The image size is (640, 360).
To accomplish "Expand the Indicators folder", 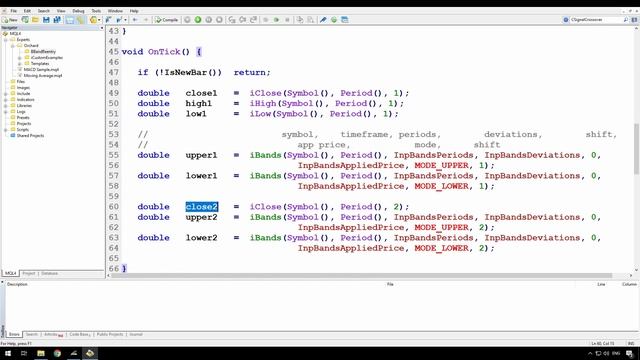I will (x=6, y=100).
